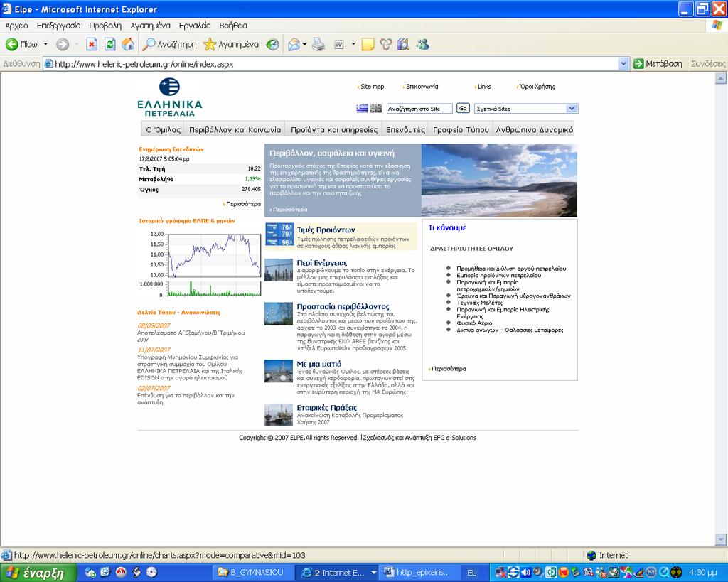Open the Τιμές Προϊόντων link
The height and width of the screenshot is (582, 728).
pyautogui.click(x=326, y=230)
